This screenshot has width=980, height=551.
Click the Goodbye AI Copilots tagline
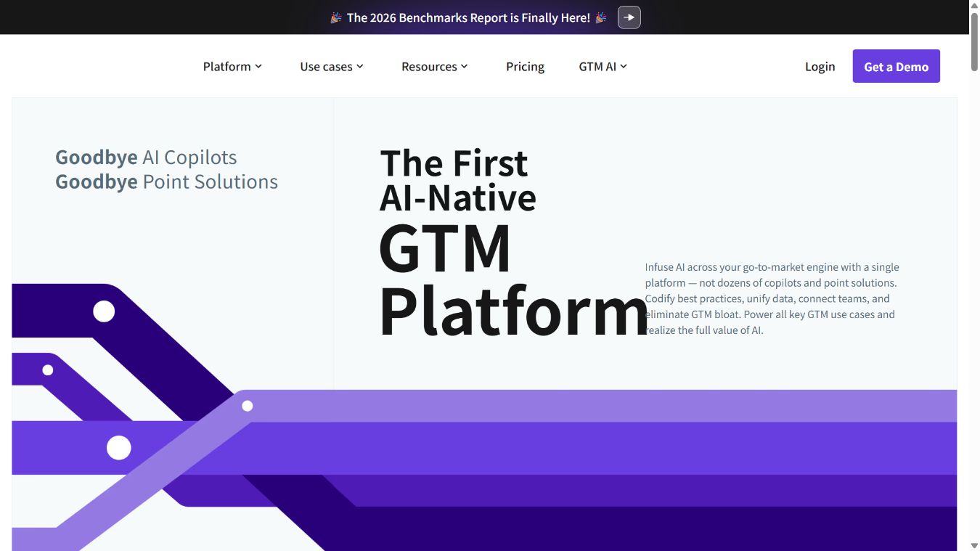coord(146,158)
